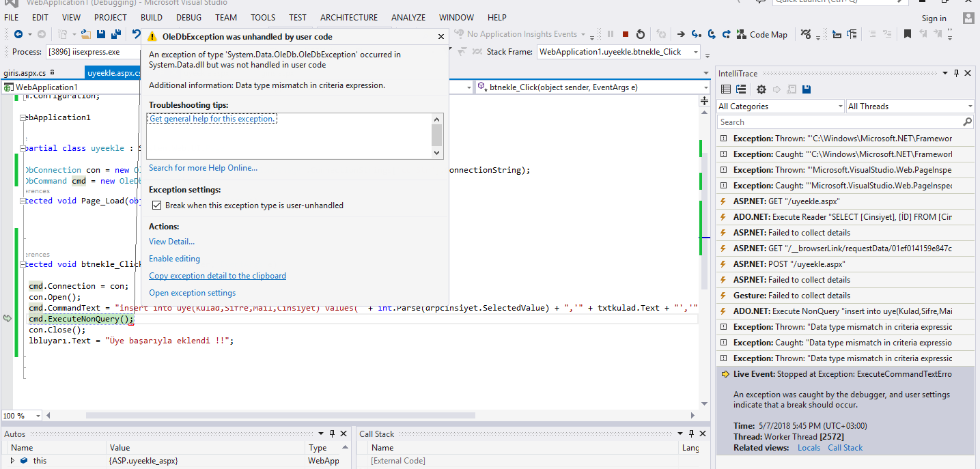Viewport: 980px width, 469px height.
Task: Select 'ADO.NET: Execute NonQuery' event row
Action: coord(845,311)
